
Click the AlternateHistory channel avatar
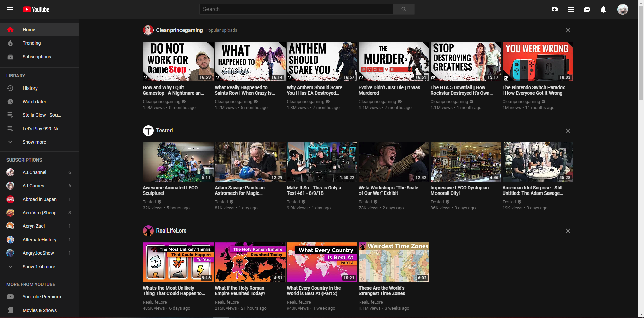pyautogui.click(x=10, y=240)
